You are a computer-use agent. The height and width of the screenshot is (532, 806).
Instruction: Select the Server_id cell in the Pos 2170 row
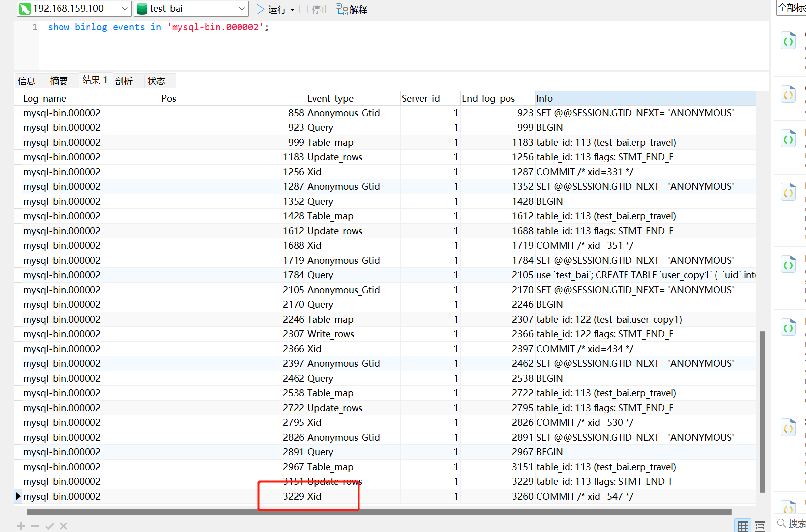coord(430,304)
